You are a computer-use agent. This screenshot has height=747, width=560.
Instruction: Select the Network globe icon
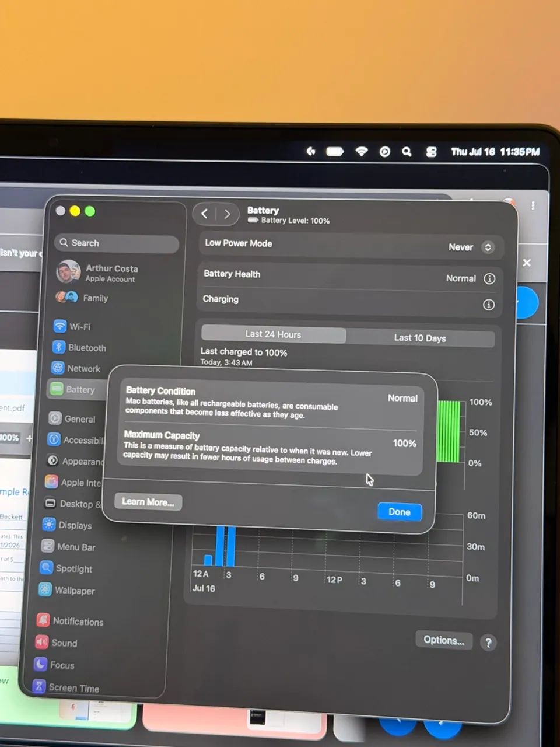[x=57, y=368]
